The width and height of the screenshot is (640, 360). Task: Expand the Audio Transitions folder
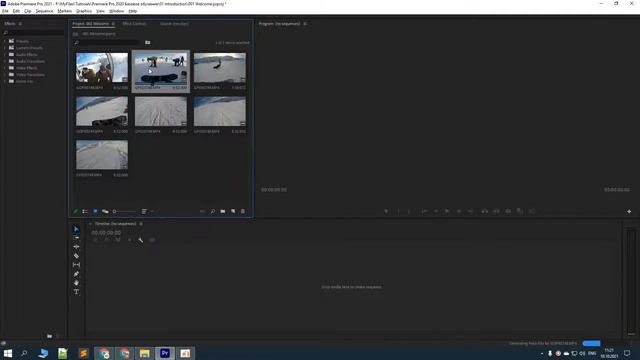click(x=5, y=61)
